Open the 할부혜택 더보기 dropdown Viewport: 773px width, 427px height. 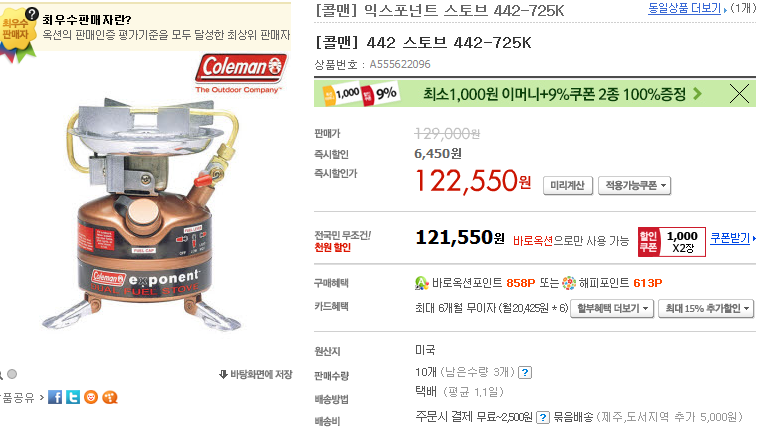point(612,309)
